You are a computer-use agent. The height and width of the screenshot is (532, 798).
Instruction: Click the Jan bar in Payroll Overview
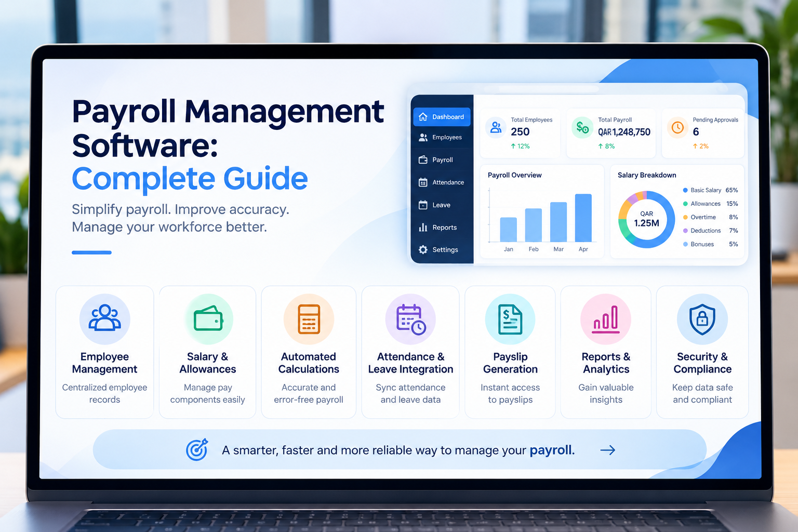tap(508, 230)
